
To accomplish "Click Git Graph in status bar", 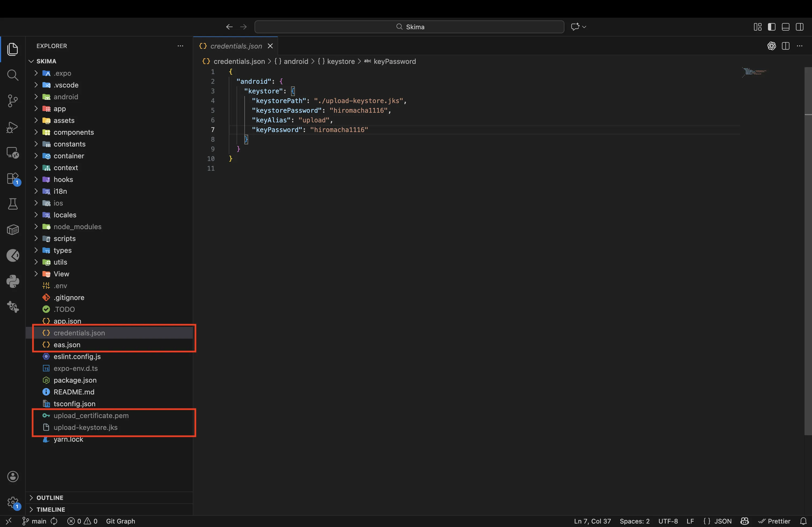I will pyautogui.click(x=121, y=521).
